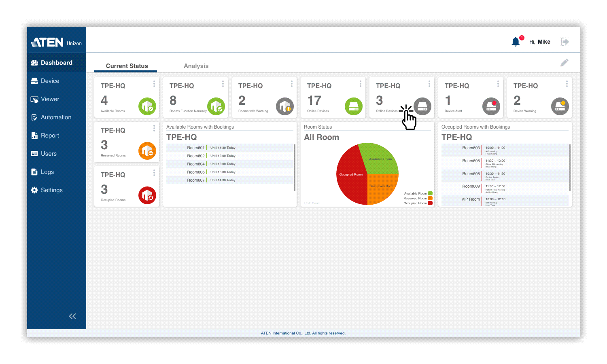This screenshot has height=364, width=607.
Task: Collapse the sidebar with double chevron
Action: [72, 316]
